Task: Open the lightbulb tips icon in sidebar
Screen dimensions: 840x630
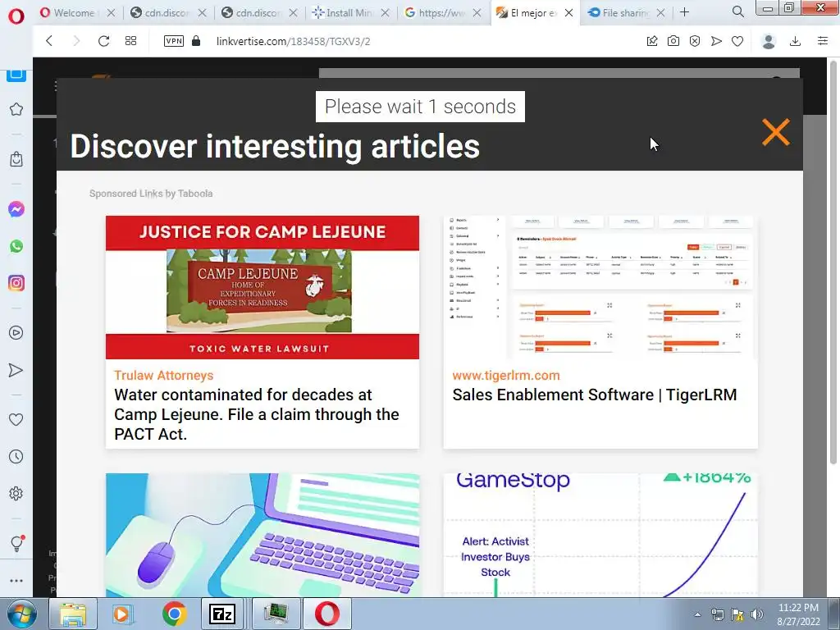Action: (16, 543)
